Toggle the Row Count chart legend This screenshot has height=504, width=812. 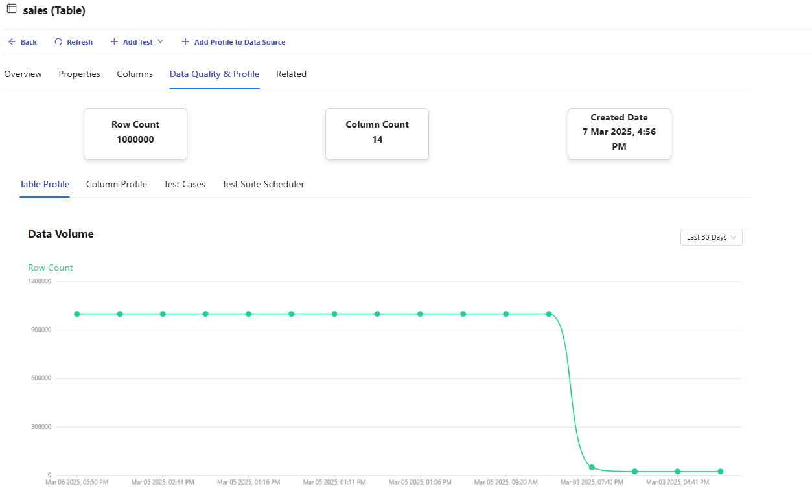[x=51, y=268]
